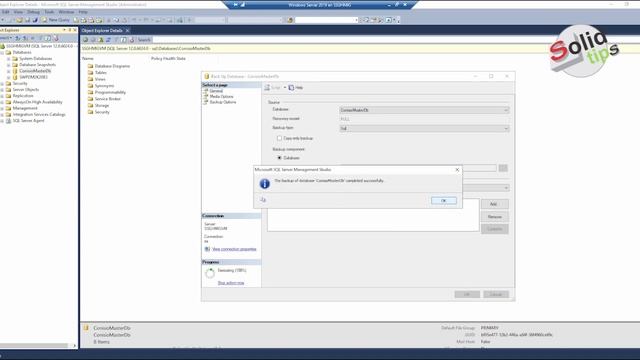640x360 pixels.
Task: Toggle the Copy-only backup checkbox
Action: tap(279, 138)
